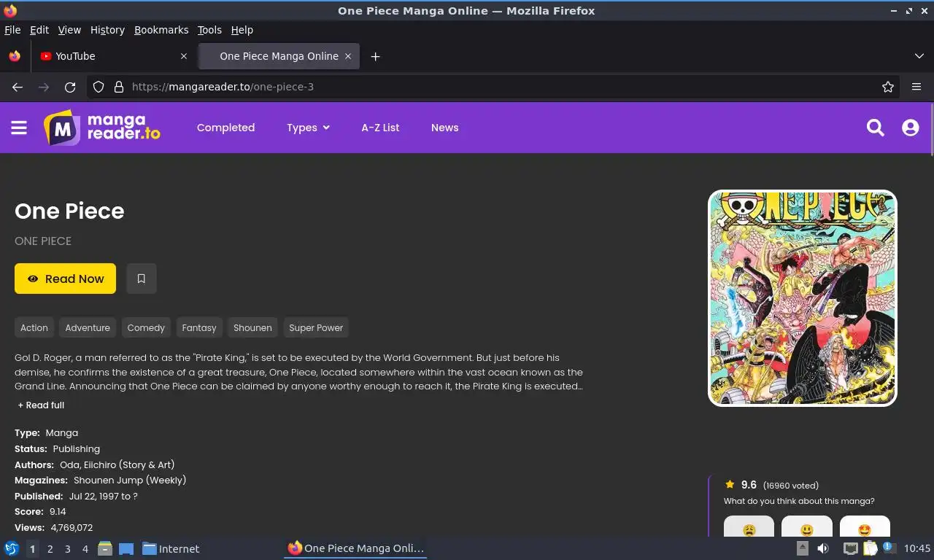Select the Super Power genre tag
The width and height of the screenshot is (934, 560).
tap(316, 328)
